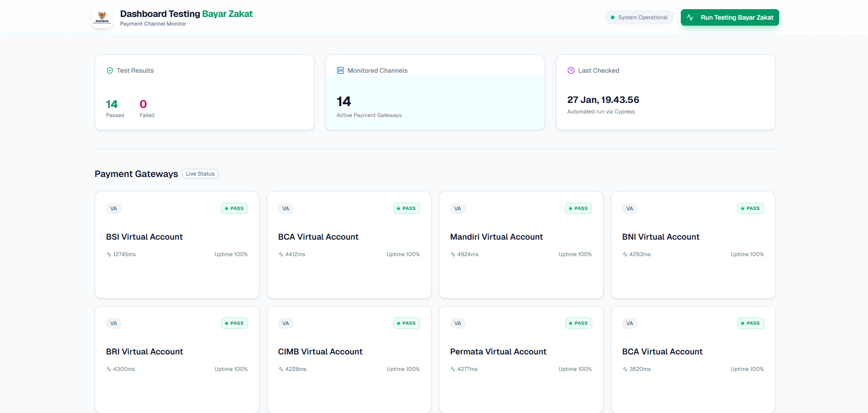Click the Uptime 100% indicator on BCA Virtual Account

pyautogui.click(x=403, y=254)
